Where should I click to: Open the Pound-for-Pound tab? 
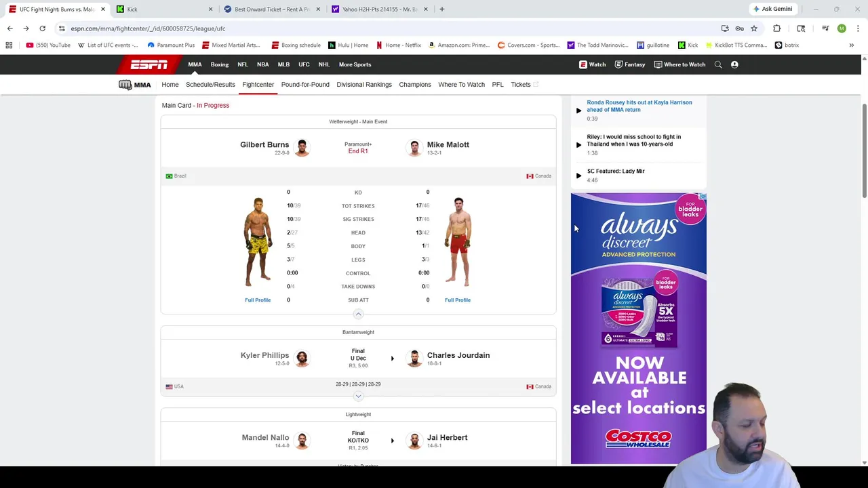click(x=305, y=85)
